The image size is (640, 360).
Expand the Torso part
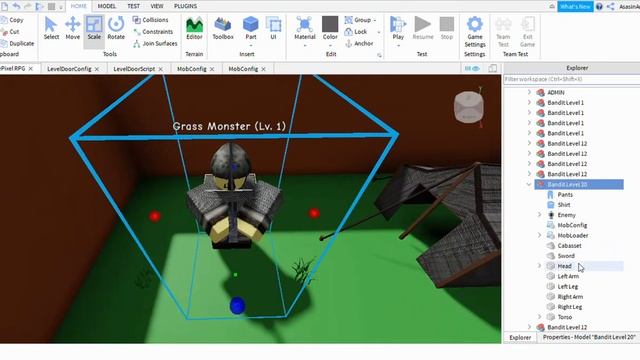pyautogui.click(x=540, y=317)
